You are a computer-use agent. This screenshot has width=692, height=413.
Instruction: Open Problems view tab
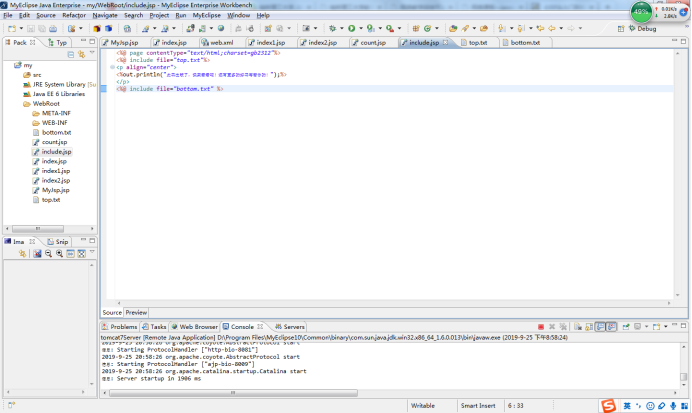(119, 327)
